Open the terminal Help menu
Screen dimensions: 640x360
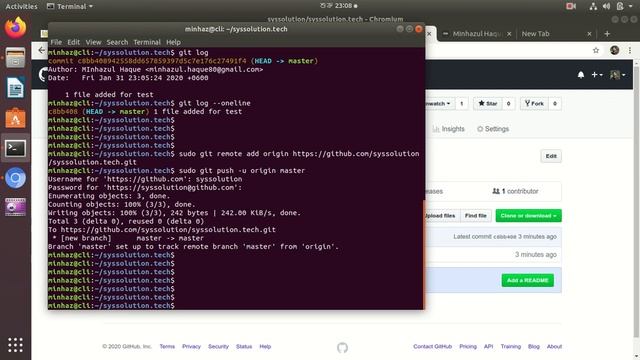click(x=173, y=42)
